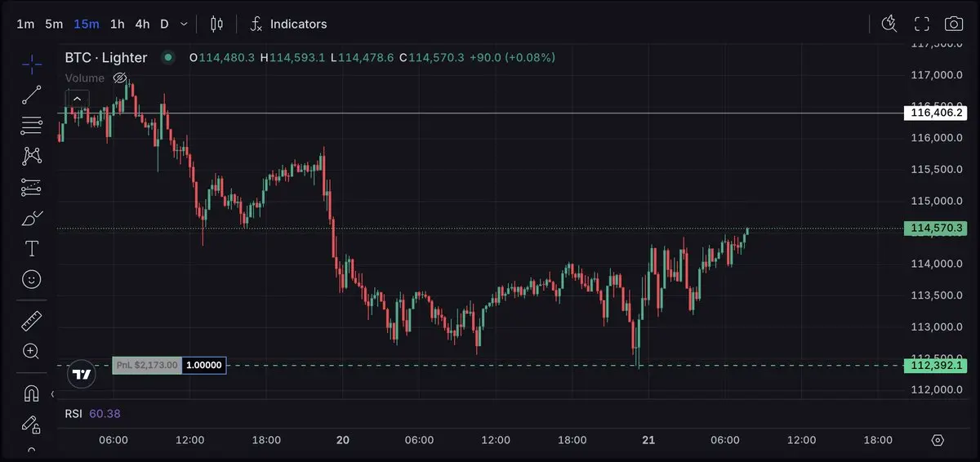
Task: Click the high value H114,593.1
Action: pos(292,57)
